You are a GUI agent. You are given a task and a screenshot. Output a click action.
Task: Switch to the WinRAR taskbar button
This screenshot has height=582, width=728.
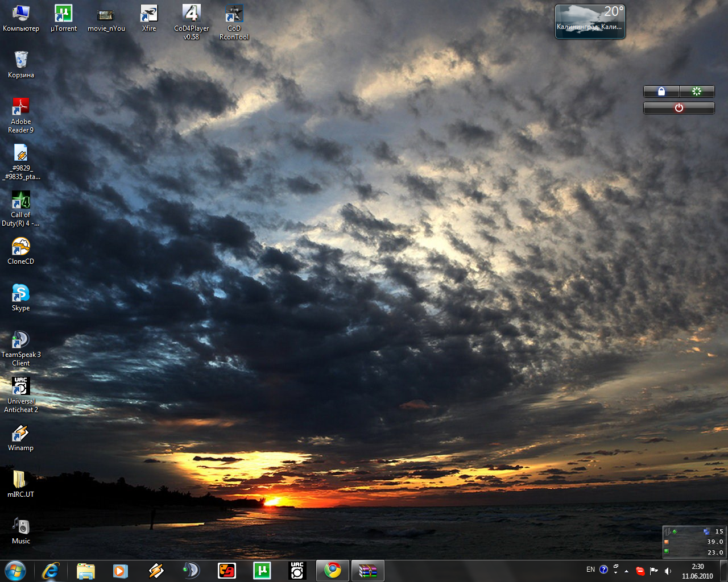click(x=368, y=571)
